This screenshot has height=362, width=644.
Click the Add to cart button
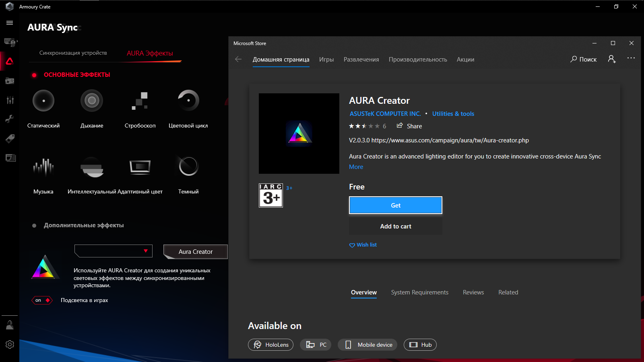click(x=396, y=226)
